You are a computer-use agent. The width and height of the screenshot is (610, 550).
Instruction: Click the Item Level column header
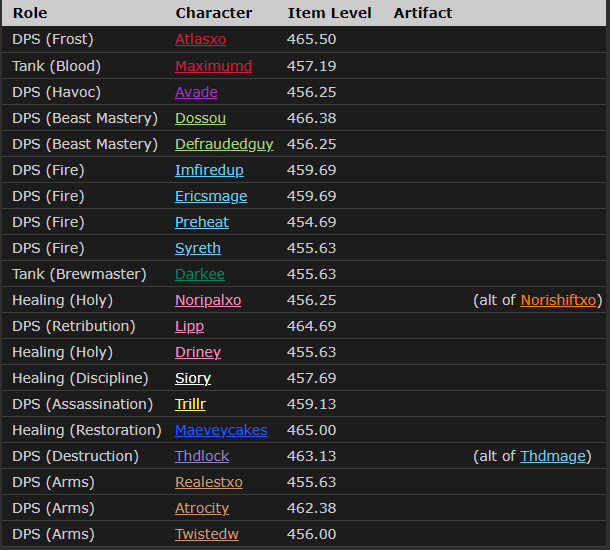point(329,13)
